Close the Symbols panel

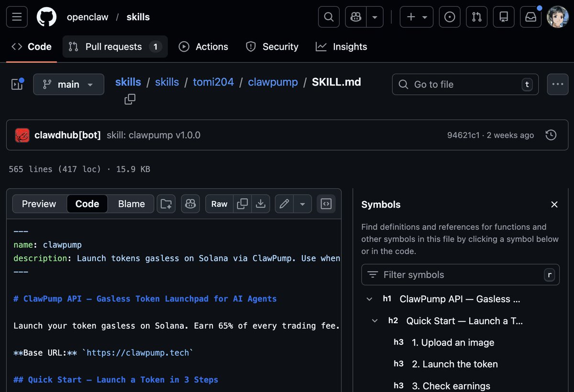(x=554, y=205)
